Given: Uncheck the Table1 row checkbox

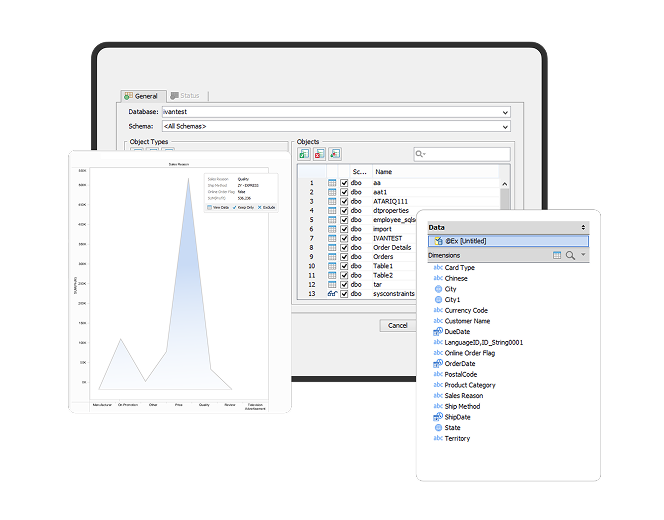Looking at the screenshot, I should pyautogui.click(x=344, y=266).
